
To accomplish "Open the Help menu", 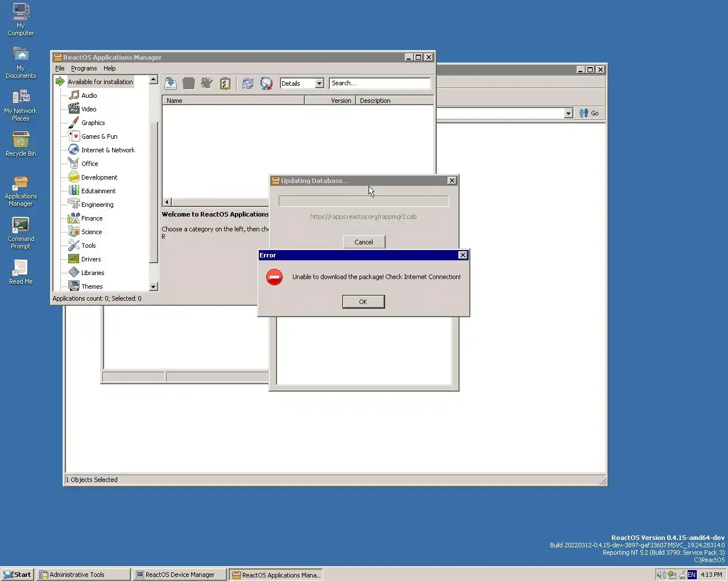I will 109,68.
